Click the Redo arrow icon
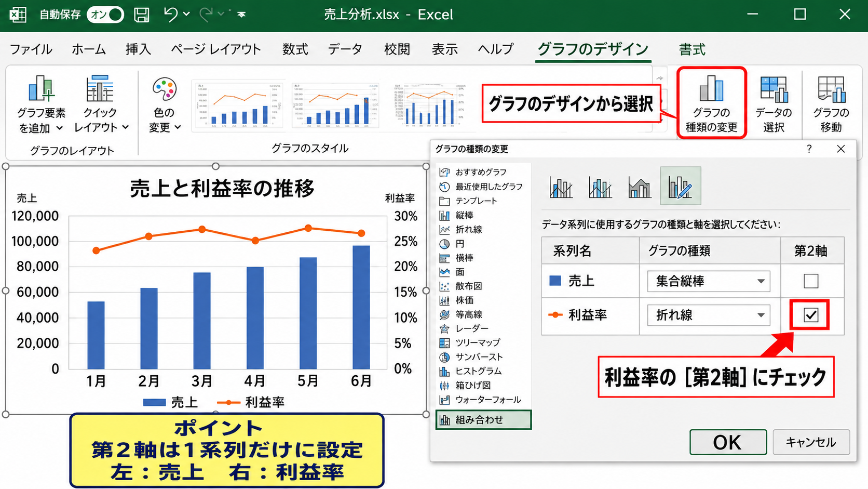Viewport: 868px width, 489px height. coord(206,14)
